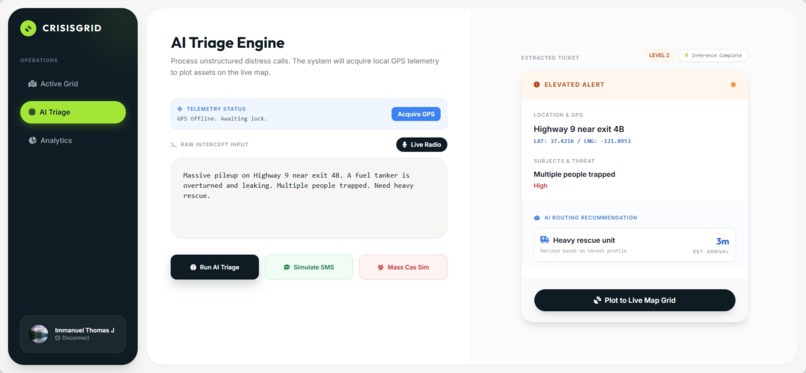Click the Elevated Alert warning icon
Image resolution: width=806 pixels, height=373 pixels.
click(x=537, y=84)
